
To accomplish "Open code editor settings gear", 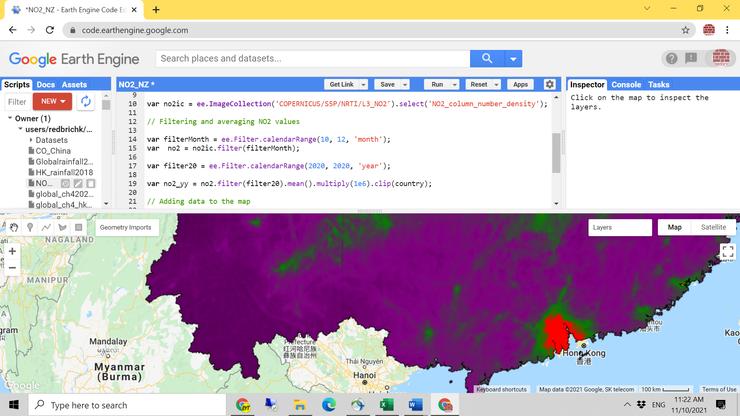I will pos(549,85).
